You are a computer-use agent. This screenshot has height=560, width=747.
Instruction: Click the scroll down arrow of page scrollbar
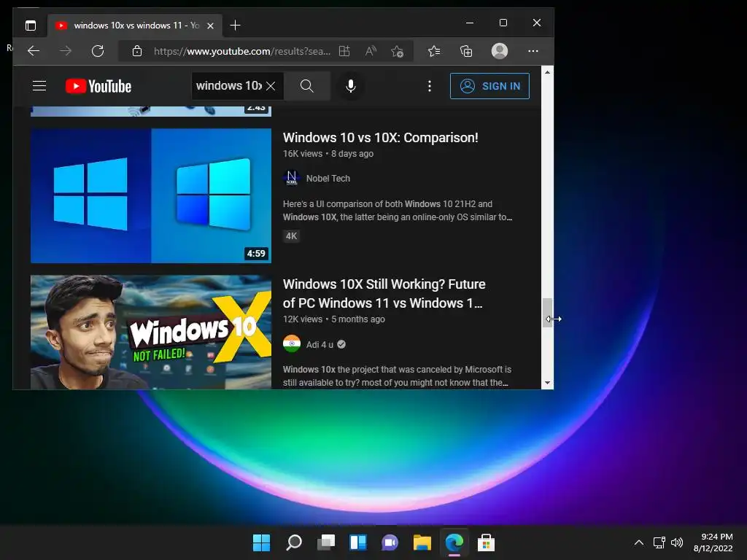[547, 383]
